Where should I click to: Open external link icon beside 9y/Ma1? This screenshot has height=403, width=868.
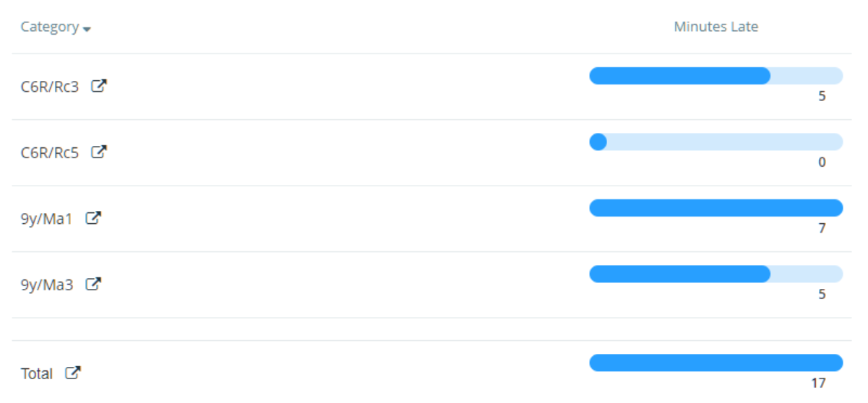[93, 218]
